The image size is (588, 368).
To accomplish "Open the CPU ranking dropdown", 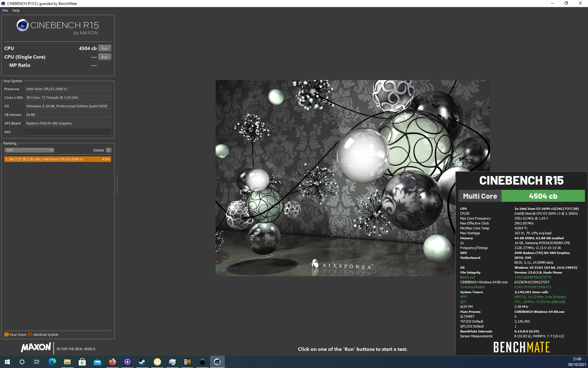I will 29,150.
